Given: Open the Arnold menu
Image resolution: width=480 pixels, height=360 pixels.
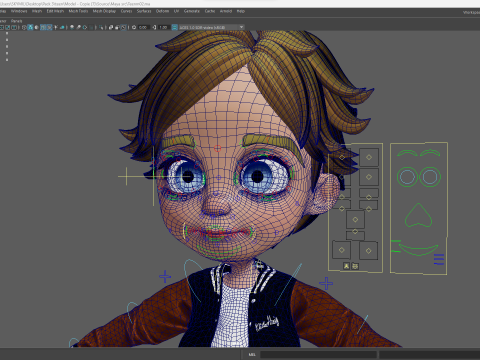Looking at the screenshot, I should pos(226,11).
